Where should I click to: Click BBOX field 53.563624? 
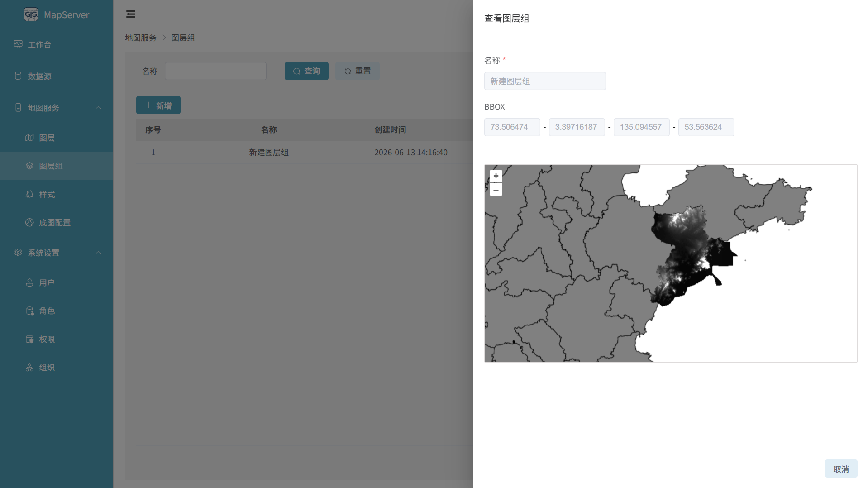click(706, 127)
